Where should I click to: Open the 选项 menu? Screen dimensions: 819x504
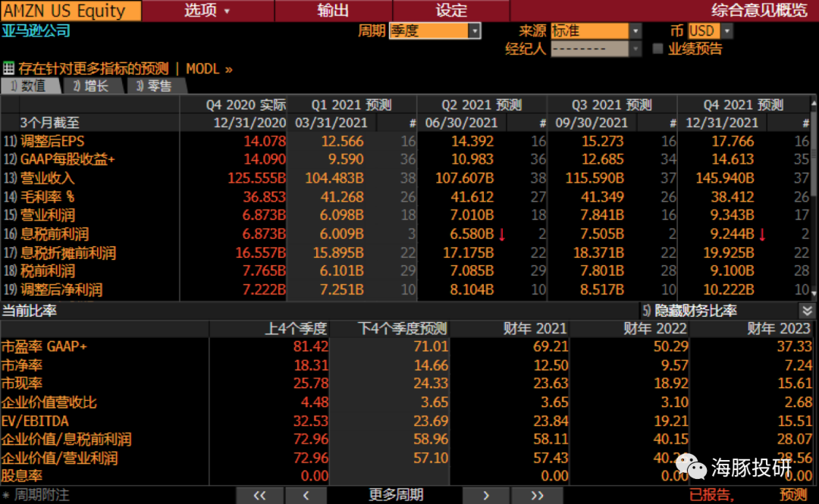(x=207, y=11)
